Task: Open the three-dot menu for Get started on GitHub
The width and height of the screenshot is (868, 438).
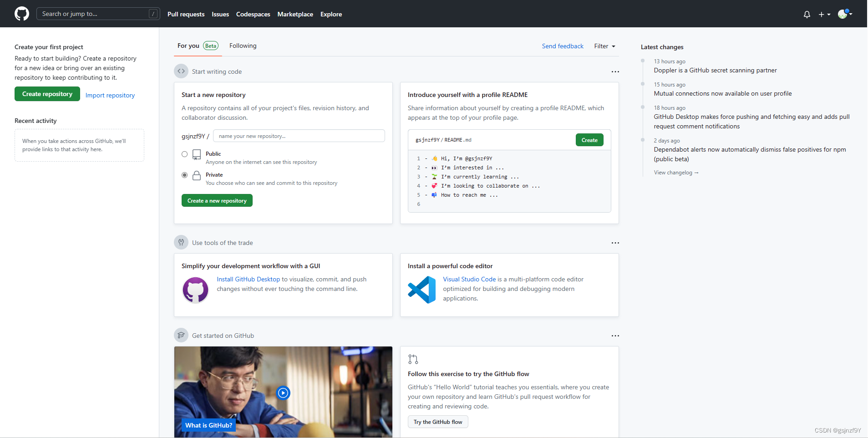Action: click(615, 336)
